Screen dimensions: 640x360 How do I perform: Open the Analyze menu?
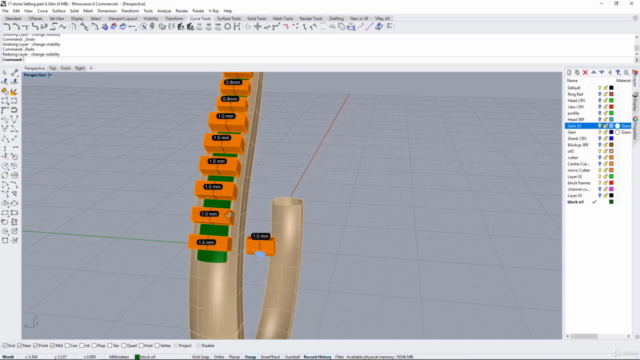pyautogui.click(x=164, y=11)
